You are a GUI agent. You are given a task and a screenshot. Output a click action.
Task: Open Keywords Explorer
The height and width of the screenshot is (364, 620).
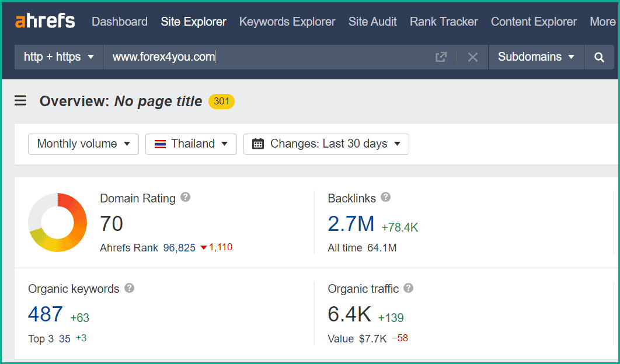coord(287,22)
